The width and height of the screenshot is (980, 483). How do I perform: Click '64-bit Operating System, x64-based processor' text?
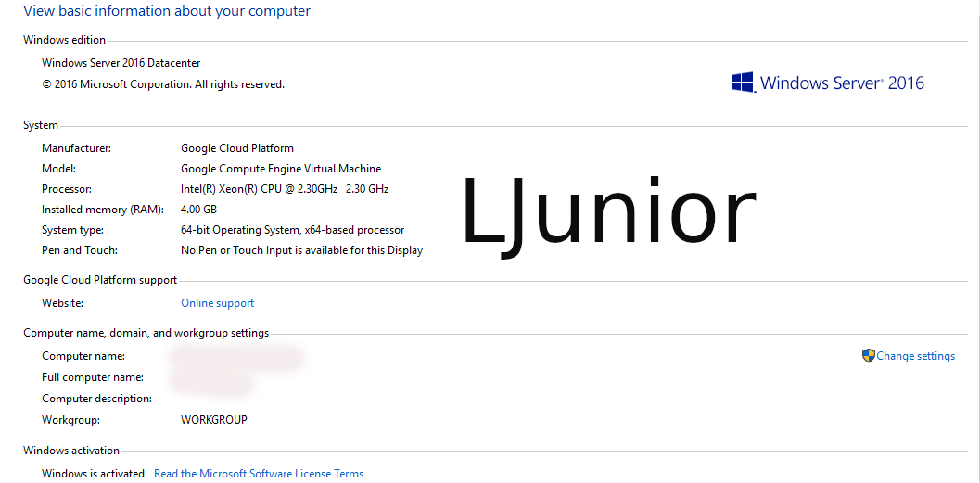[292, 230]
